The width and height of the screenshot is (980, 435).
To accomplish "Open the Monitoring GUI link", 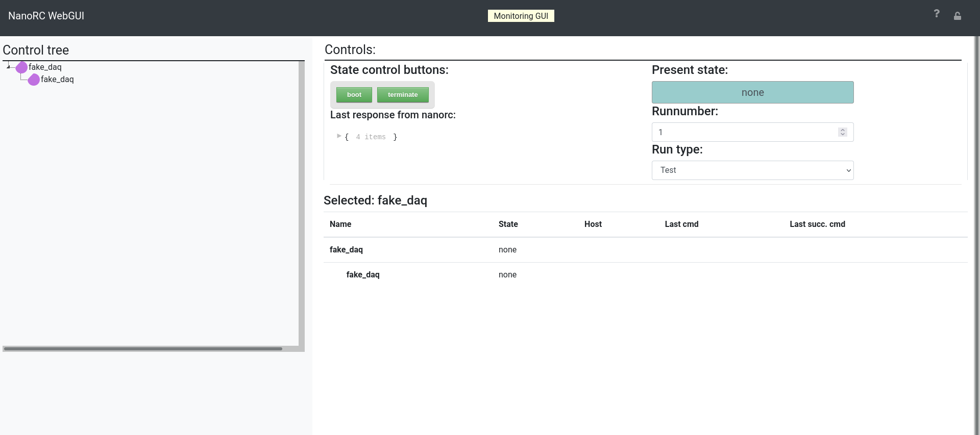I will (x=521, y=16).
